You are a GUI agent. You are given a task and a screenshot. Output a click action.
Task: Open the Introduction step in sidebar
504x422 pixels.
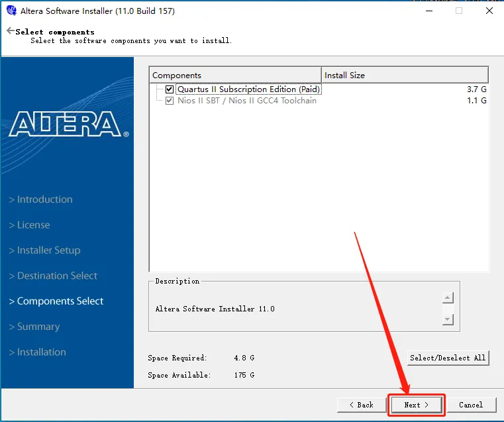click(x=40, y=199)
